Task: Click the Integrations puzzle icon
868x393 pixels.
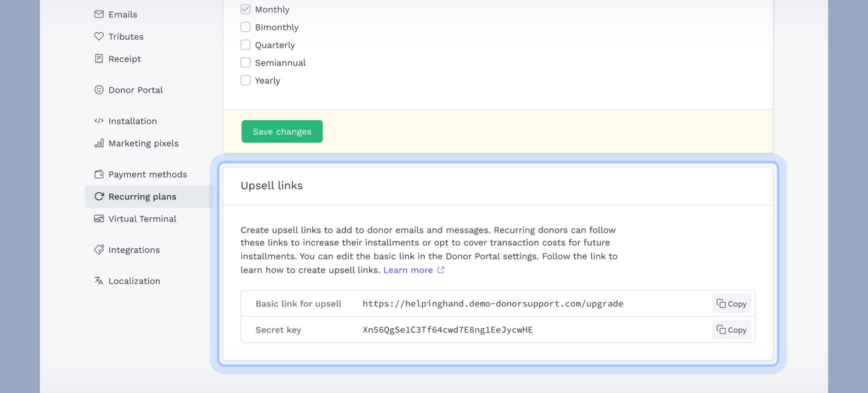Action: [99, 250]
